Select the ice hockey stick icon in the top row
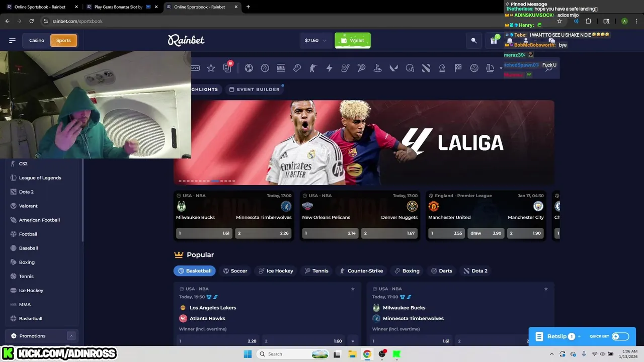644x362 pixels. (345, 68)
